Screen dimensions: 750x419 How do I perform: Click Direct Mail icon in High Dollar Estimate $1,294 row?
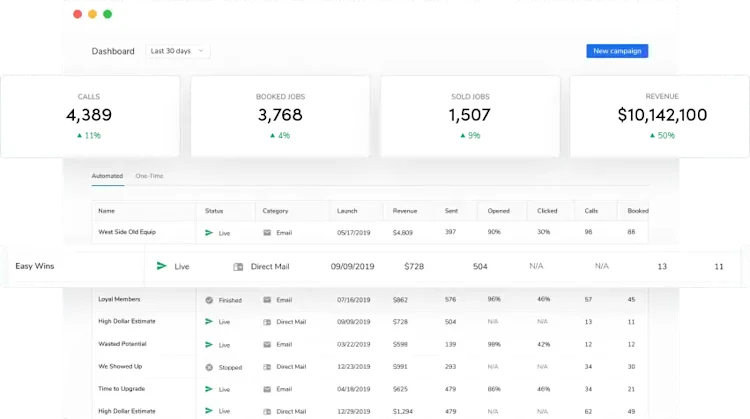click(267, 411)
